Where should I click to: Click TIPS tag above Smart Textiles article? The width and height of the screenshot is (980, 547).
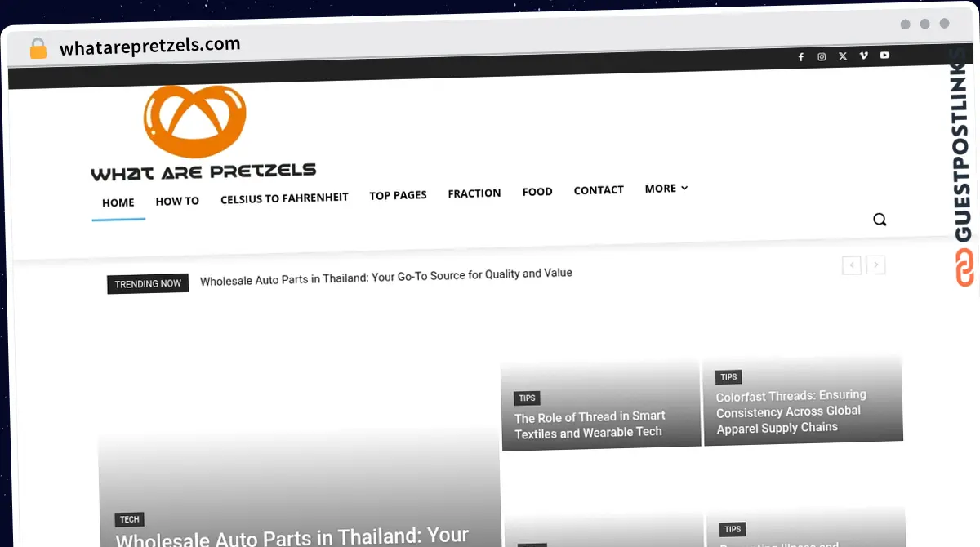pyautogui.click(x=527, y=398)
